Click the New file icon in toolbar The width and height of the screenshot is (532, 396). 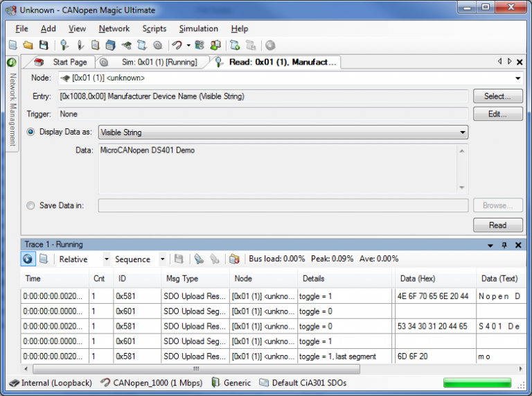tap(12, 45)
